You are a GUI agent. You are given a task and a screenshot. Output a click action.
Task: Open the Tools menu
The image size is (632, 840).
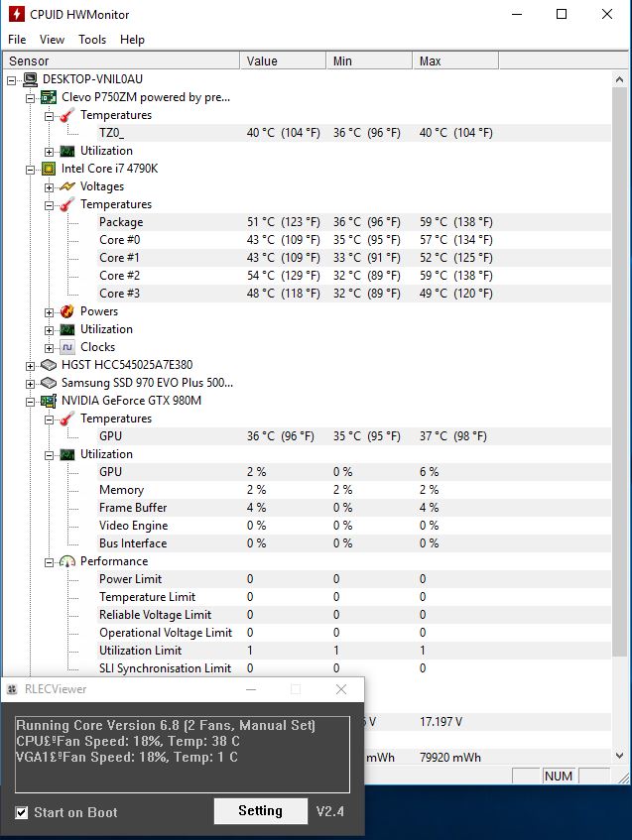coord(92,40)
